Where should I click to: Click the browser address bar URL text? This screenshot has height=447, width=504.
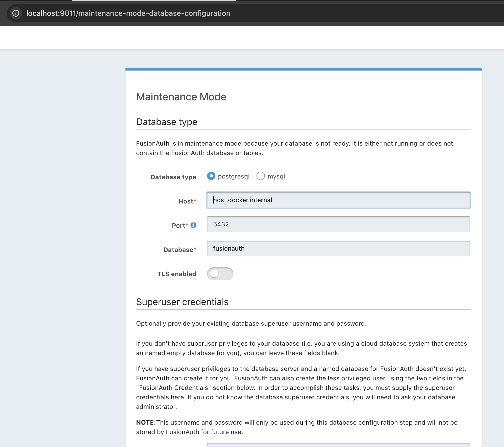128,13
